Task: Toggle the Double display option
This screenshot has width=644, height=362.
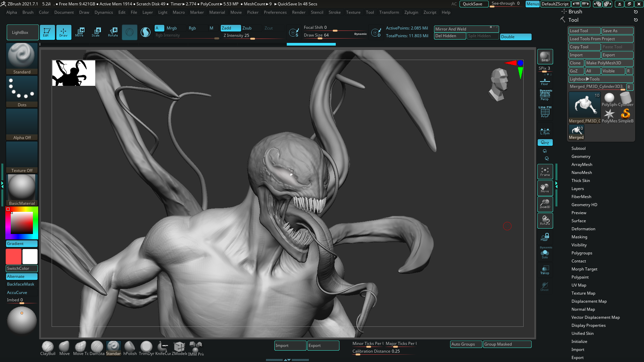Action: (516, 37)
